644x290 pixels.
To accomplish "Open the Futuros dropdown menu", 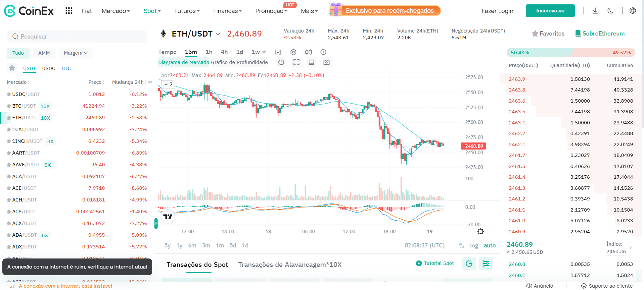I will click(187, 11).
